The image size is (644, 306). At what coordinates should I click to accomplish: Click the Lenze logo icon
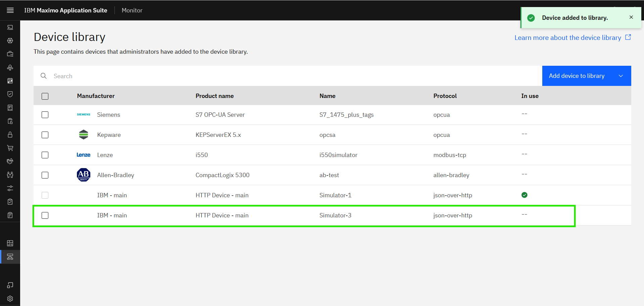(x=84, y=155)
